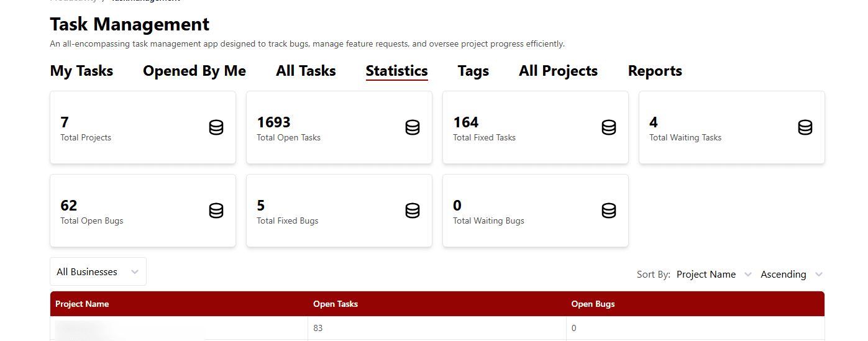Viewport: 868px width, 341px height.
Task: Go to the All Tasks tab
Action: point(306,71)
